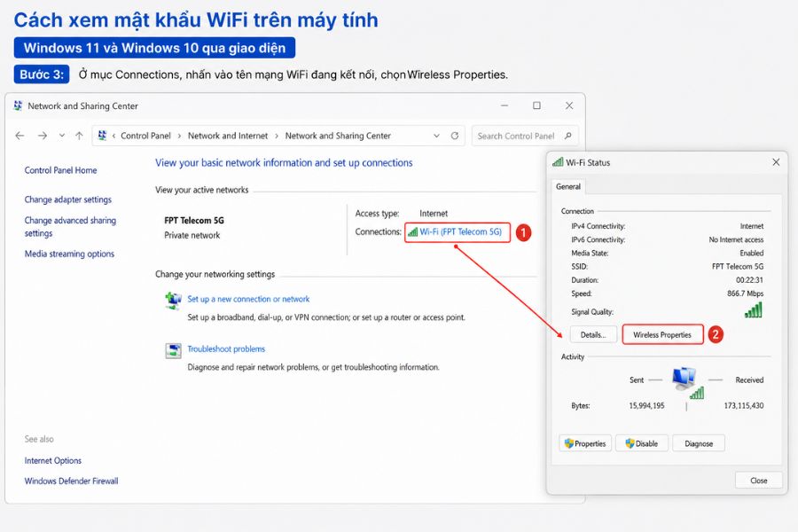This screenshot has height=532, width=798.
Task: Click the FPT Telecom 5G network name heading
Action: coord(194,220)
